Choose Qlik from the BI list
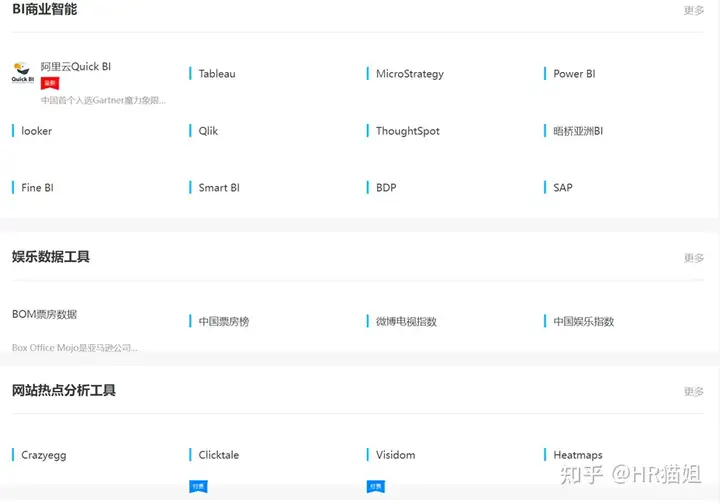720x504 pixels. (208, 131)
